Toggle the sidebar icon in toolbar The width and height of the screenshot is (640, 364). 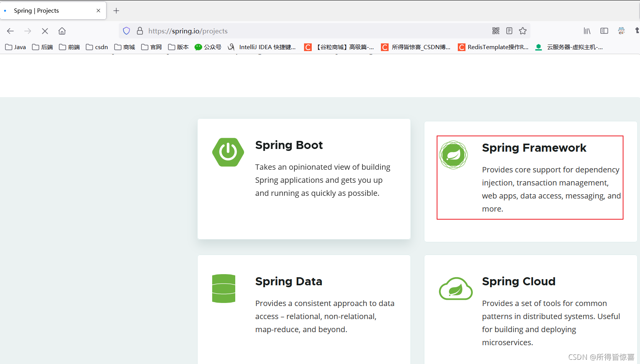click(604, 31)
